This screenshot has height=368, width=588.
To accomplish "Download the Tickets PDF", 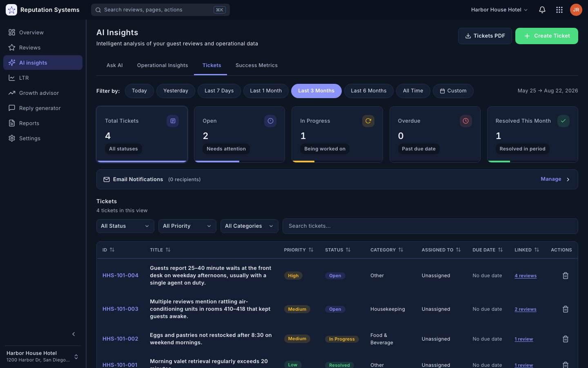I will [x=485, y=36].
